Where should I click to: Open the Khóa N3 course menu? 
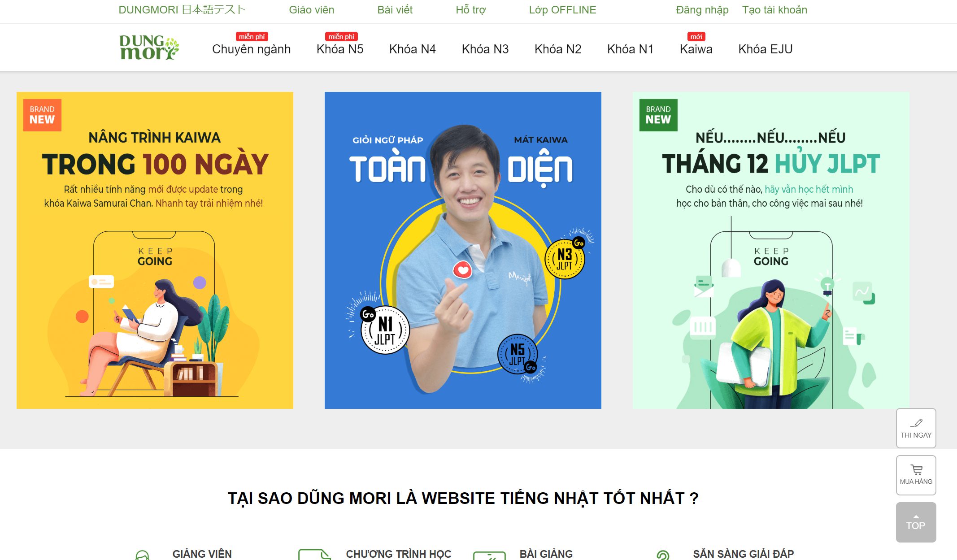click(485, 49)
